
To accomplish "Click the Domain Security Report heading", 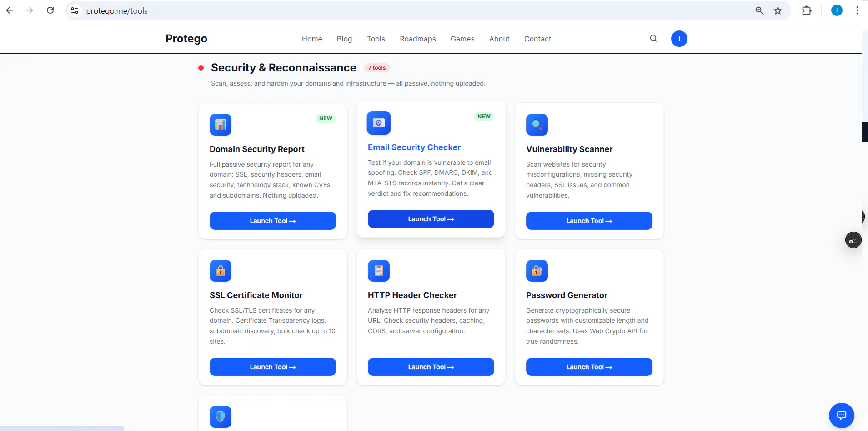I will click(257, 149).
